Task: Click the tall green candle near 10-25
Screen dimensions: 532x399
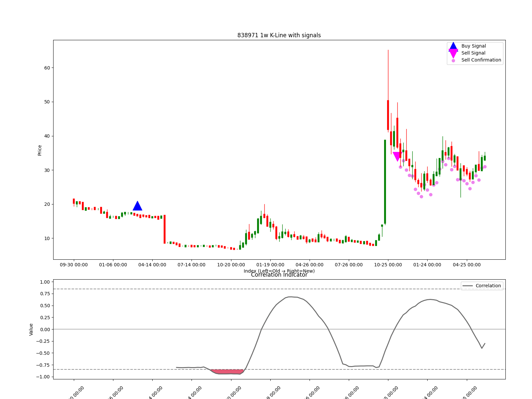Action: click(x=385, y=182)
